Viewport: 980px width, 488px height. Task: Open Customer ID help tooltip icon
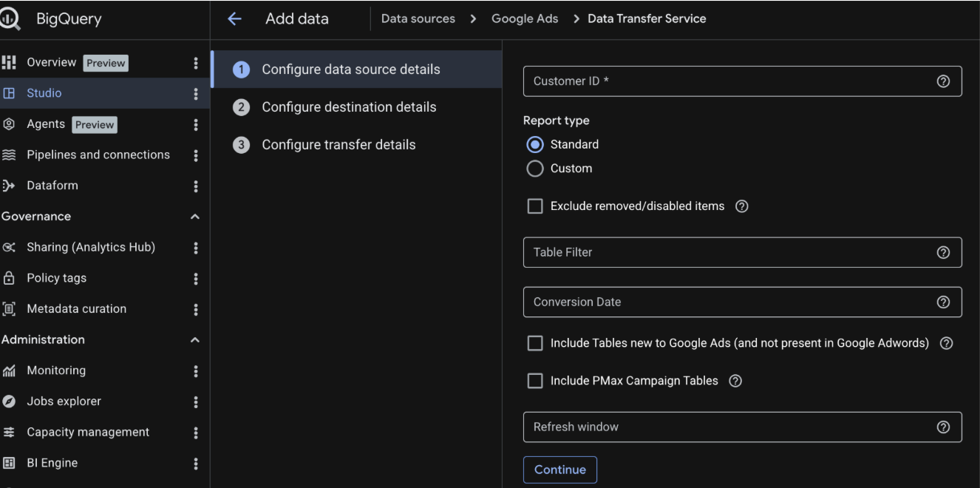tap(943, 81)
